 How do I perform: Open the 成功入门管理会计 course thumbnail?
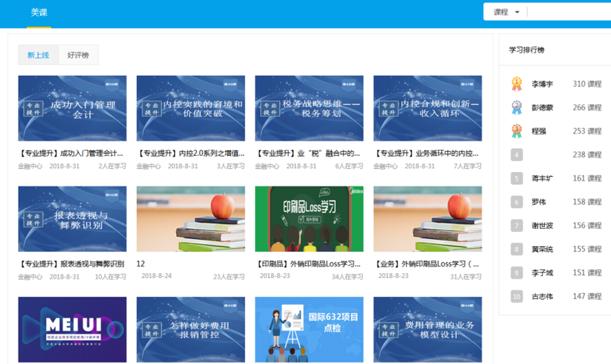72,108
